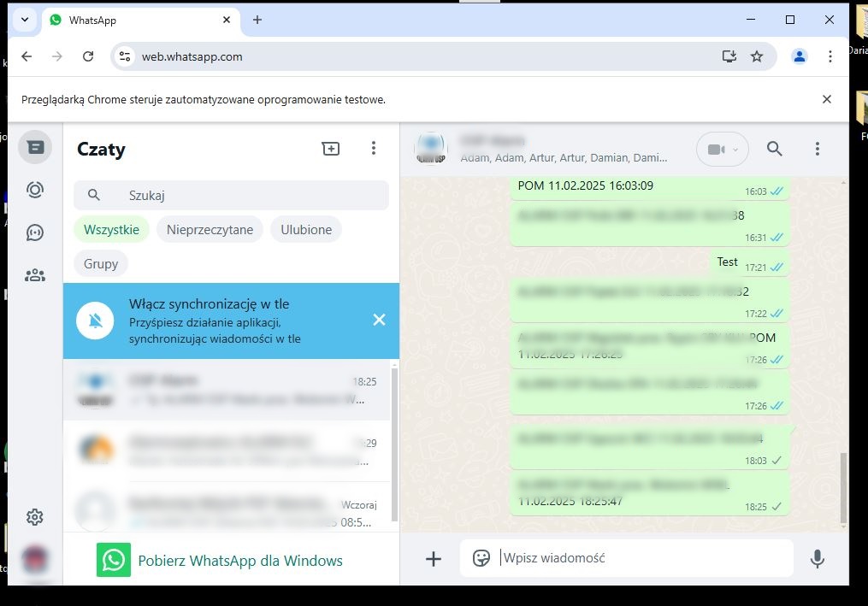Click the message sent at 18:03
This screenshot has width=868, height=606.
click(650, 447)
